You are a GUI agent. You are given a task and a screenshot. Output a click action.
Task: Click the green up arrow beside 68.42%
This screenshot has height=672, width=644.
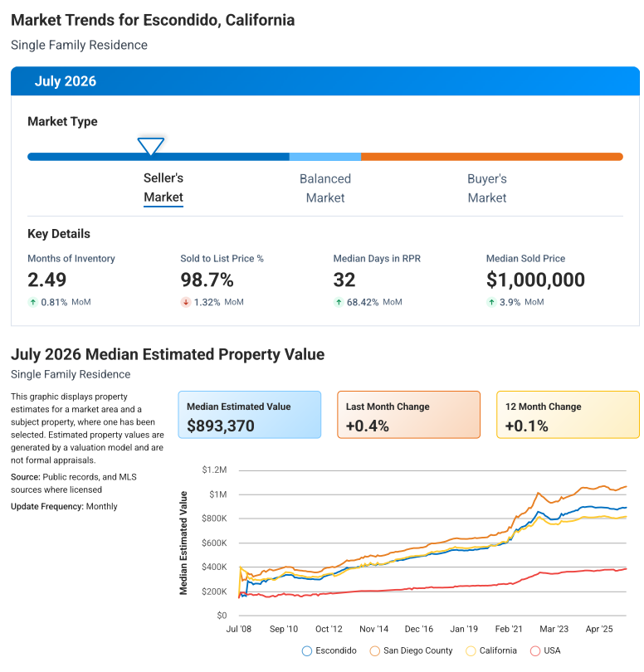click(339, 302)
